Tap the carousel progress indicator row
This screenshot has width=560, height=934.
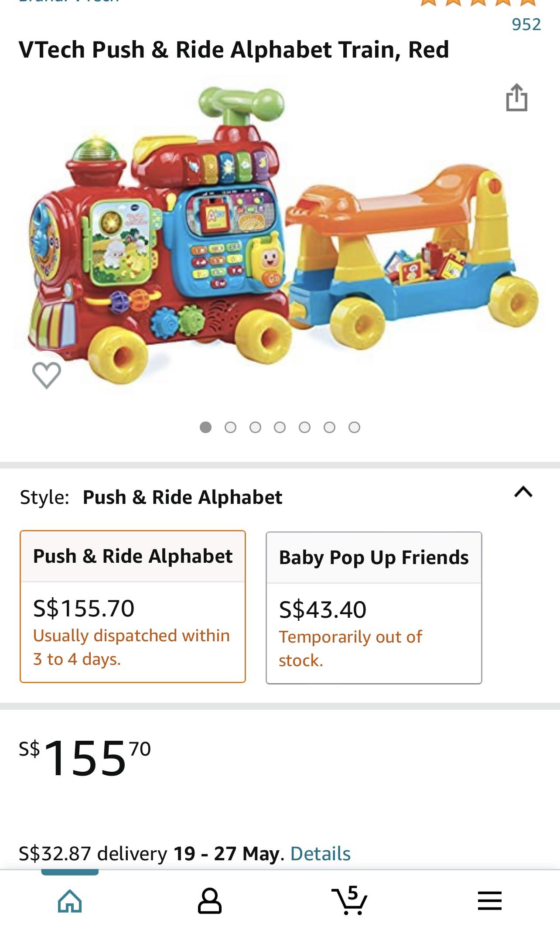point(279,428)
